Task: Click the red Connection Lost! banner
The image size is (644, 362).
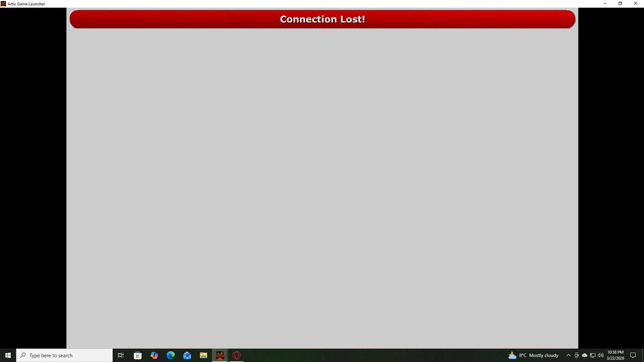Action: pos(322,19)
